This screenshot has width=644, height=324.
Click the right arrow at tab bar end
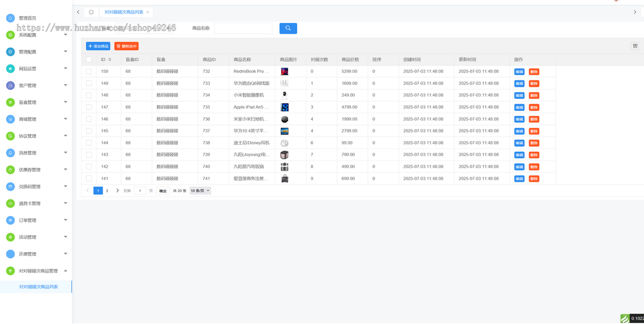(x=635, y=12)
